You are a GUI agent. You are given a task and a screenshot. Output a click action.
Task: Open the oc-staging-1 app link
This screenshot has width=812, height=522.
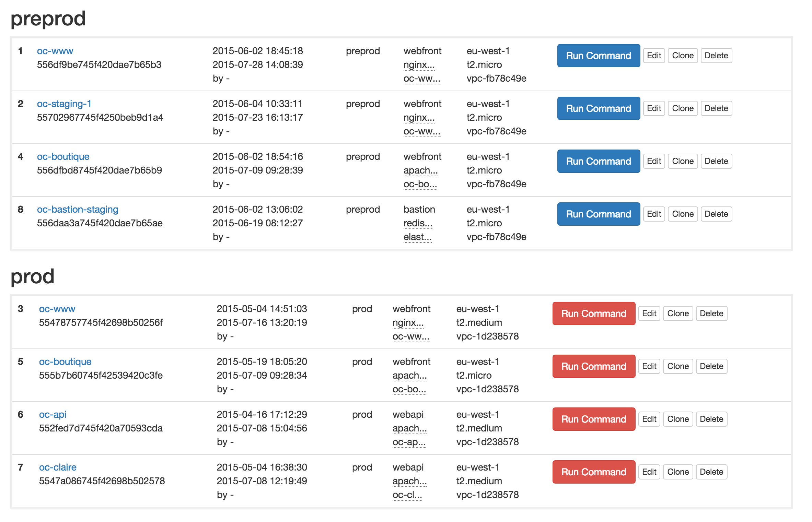[64, 104]
